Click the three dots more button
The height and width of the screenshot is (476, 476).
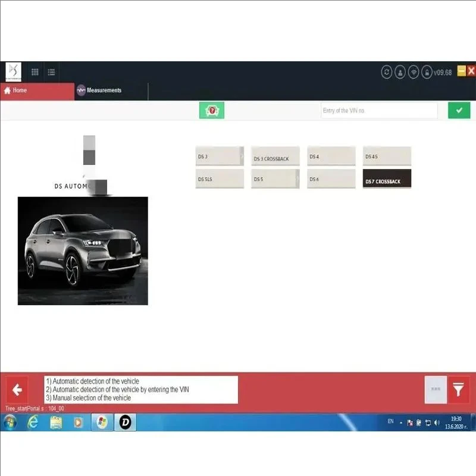(436, 390)
